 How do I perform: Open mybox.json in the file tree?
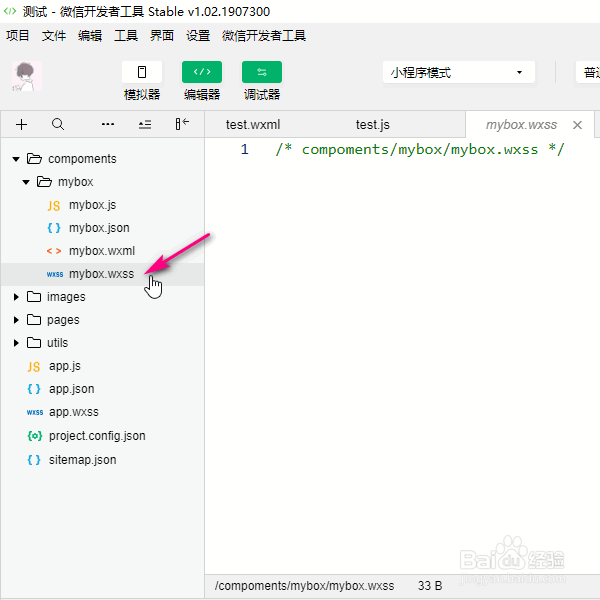click(103, 228)
